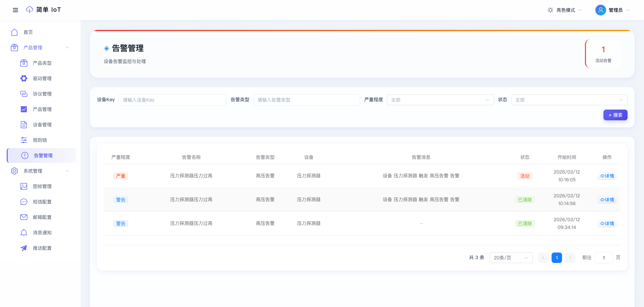Click the 邮箱配置 envelope icon
This screenshot has height=307, width=644.
(x=24, y=217)
